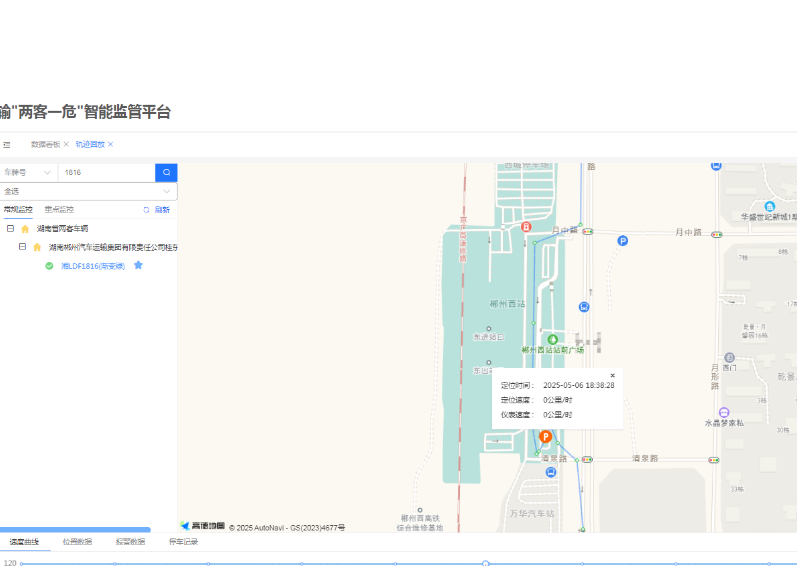Click green status check for 湘LDF1816
Viewport: 797px width, 566px height.
tap(49, 266)
